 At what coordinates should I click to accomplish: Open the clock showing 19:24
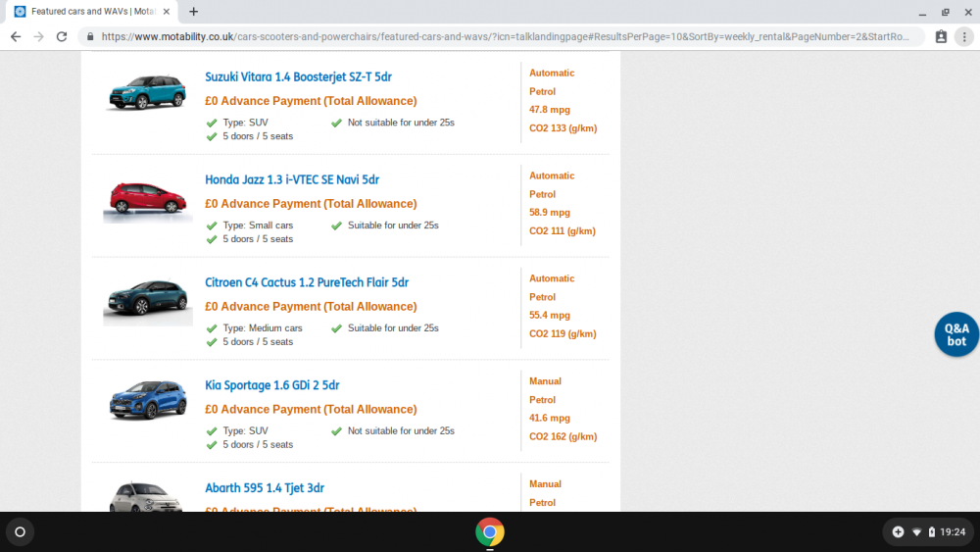[953, 532]
